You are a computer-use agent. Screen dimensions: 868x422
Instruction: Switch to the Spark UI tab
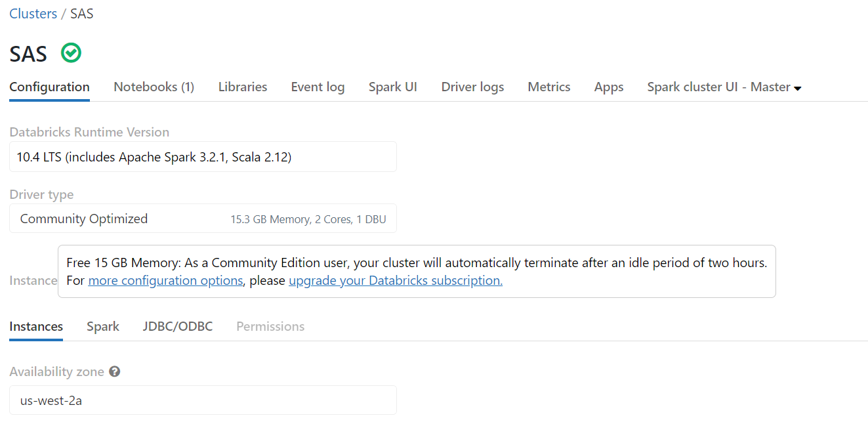point(392,87)
